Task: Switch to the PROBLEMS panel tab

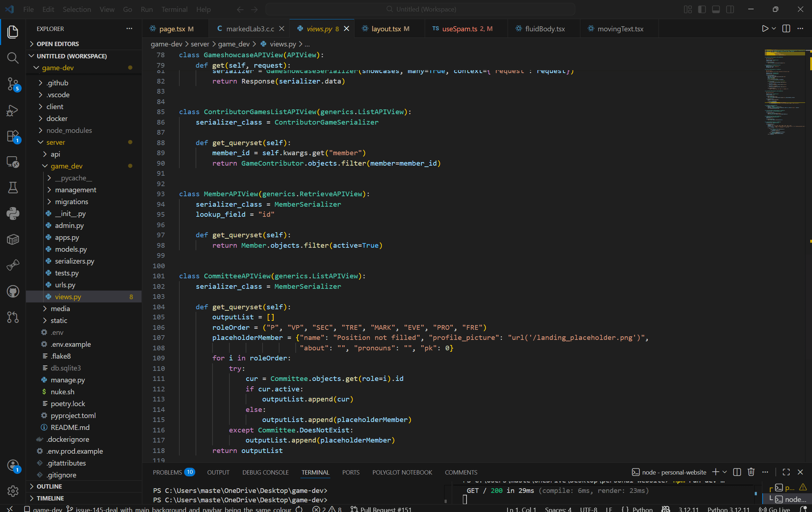Action: click(174, 472)
